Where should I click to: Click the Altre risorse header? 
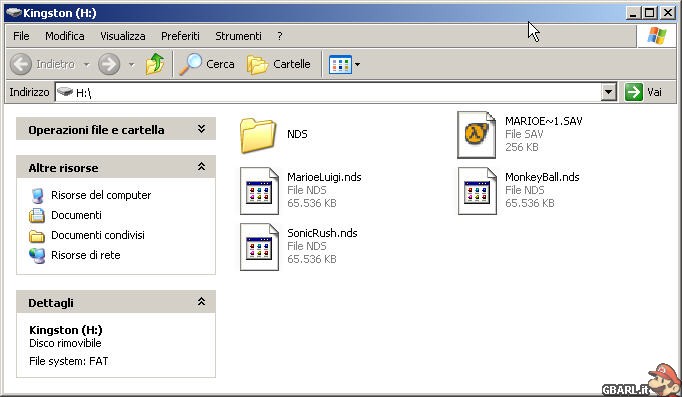(116, 167)
